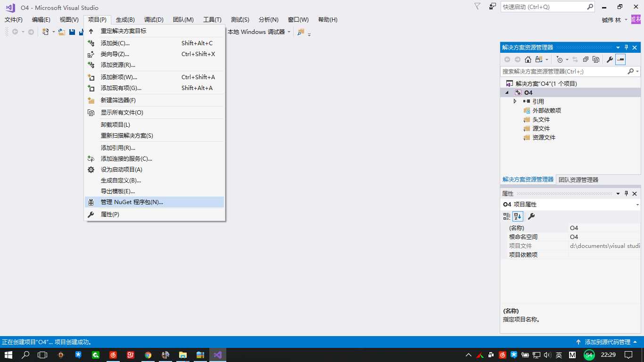This screenshot has height=362, width=644.
Task: Click the notifications filter flag icon
Action: point(477,7)
